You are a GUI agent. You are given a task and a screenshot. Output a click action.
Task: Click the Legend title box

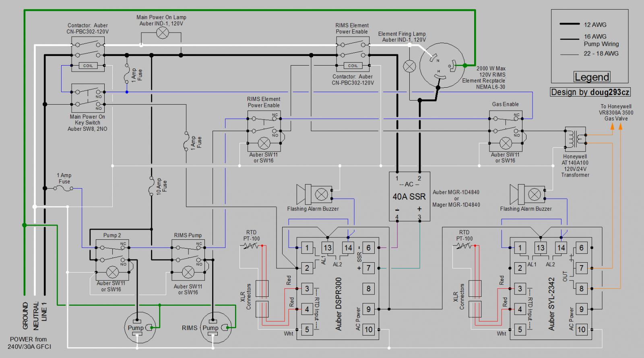click(x=592, y=77)
